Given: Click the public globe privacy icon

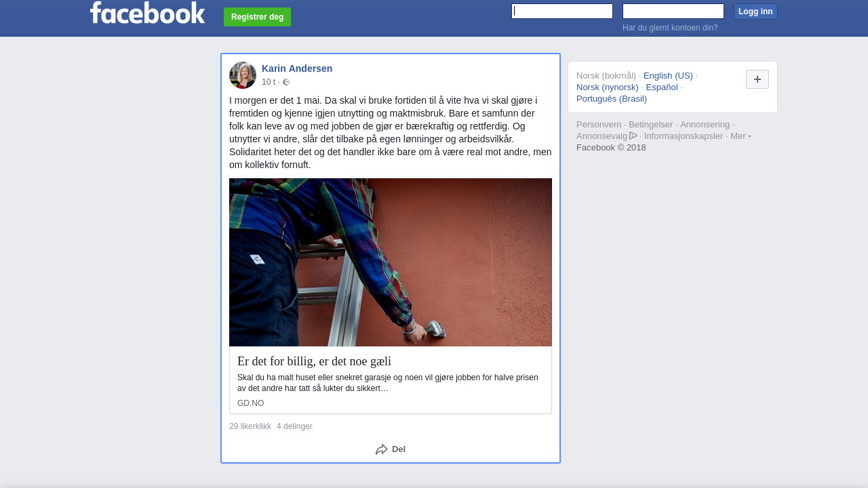Looking at the screenshot, I should pyautogui.click(x=286, y=82).
